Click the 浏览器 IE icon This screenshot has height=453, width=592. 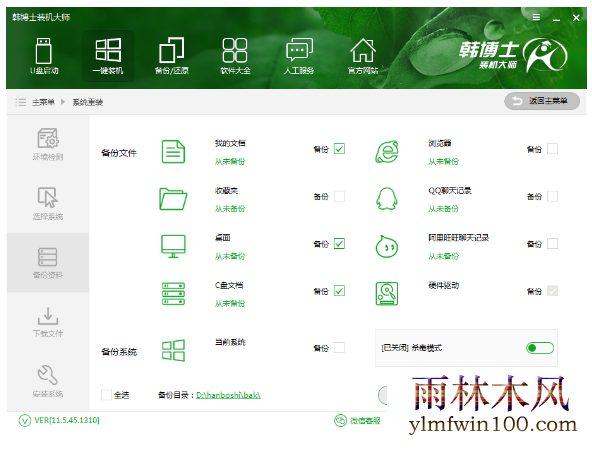(387, 152)
